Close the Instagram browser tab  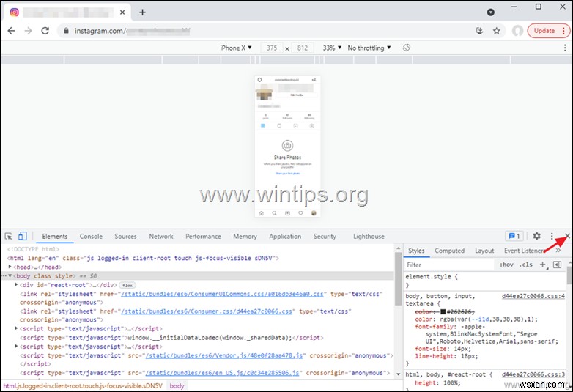coord(122,12)
